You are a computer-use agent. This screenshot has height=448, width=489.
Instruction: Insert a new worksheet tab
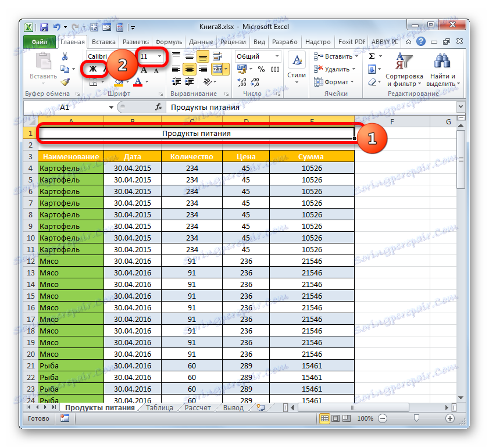260,408
